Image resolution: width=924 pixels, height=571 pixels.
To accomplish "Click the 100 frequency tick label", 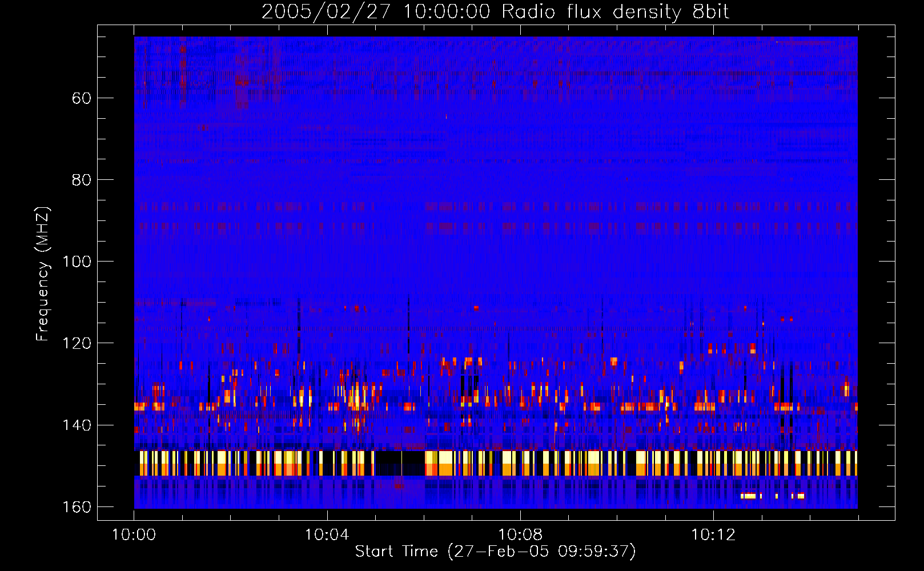I will [77, 262].
